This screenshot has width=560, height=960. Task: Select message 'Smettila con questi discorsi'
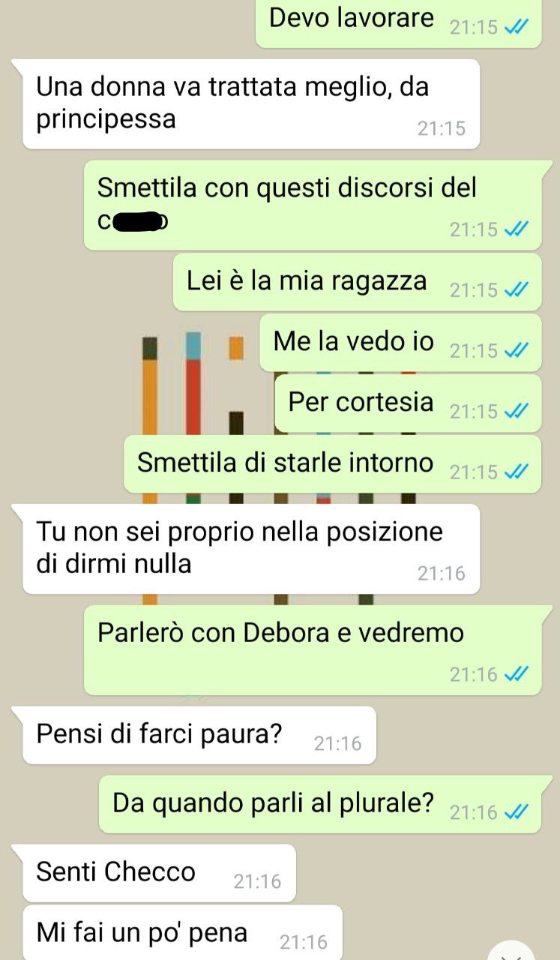pos(313,205)
